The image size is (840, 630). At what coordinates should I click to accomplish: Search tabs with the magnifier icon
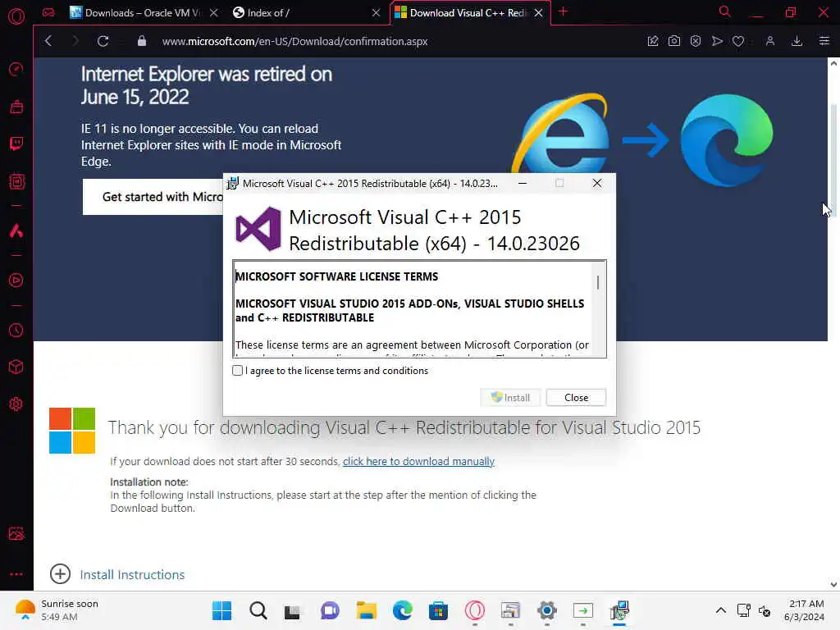(724, 11)
